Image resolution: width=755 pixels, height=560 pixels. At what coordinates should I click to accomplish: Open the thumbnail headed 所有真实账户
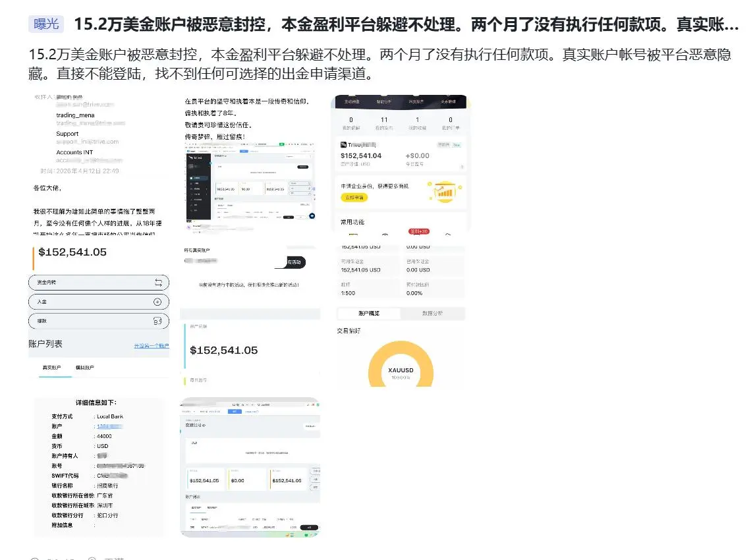250,316
